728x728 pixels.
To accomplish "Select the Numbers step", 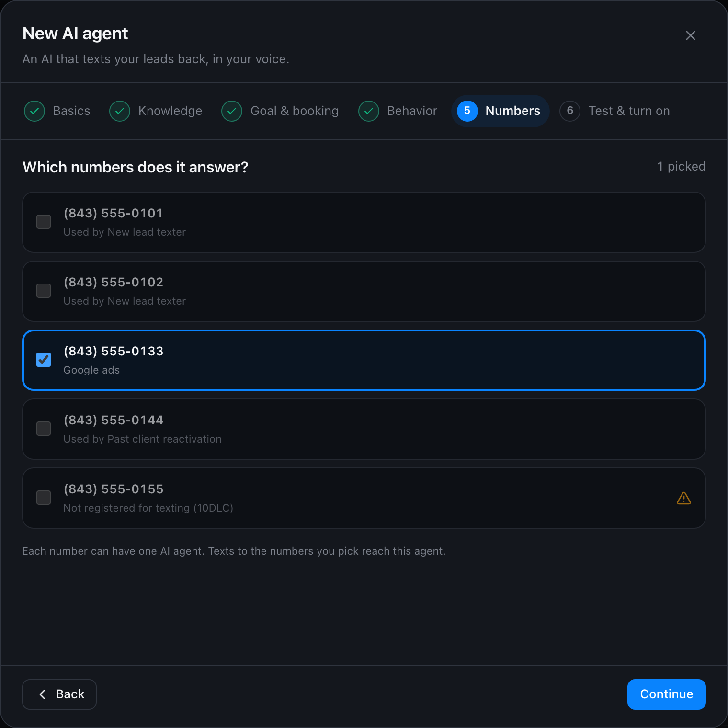I will (500, 111).
